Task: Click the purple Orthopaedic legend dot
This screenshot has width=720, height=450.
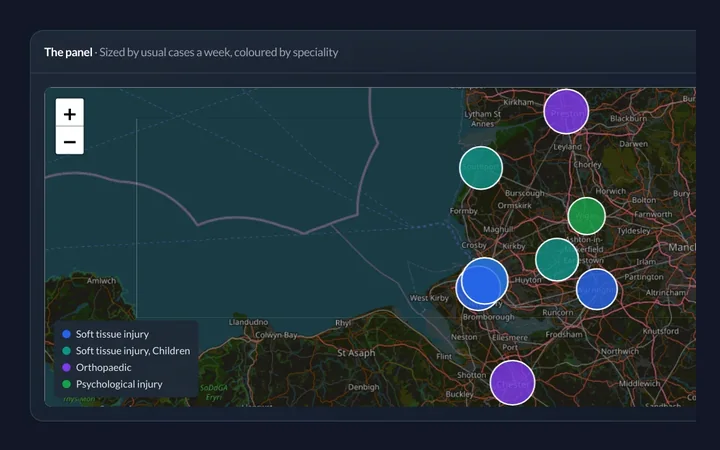Action: point(67,367)
